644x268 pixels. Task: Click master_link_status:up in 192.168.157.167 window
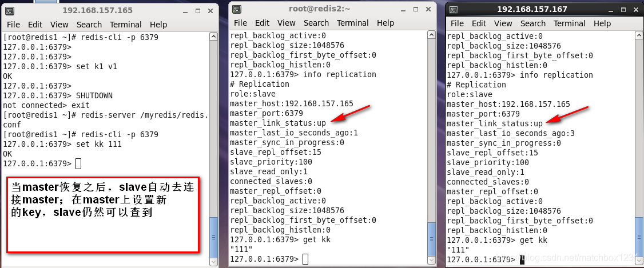coord(495,123)
